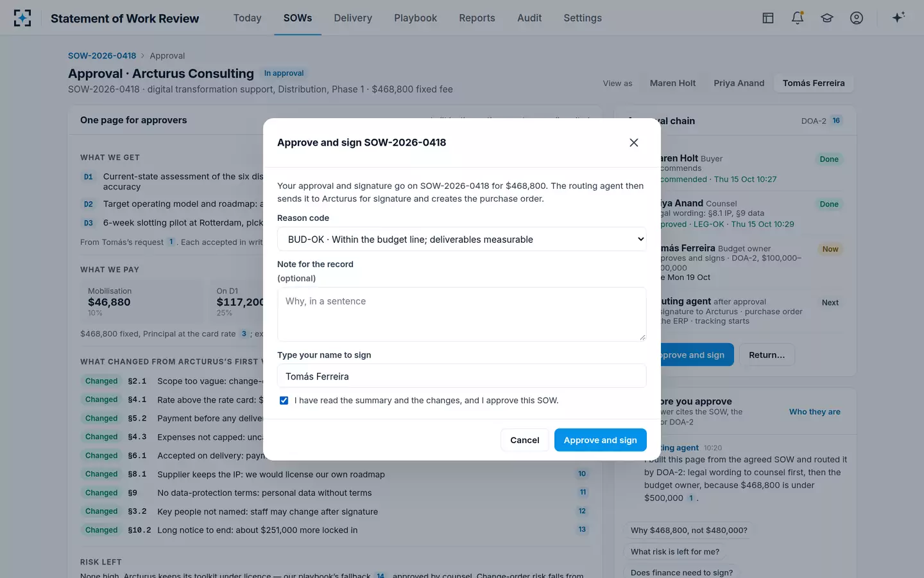This screenshot has height=578, width=924.
Task: View as Maren Holt
Action: [672, 83]
